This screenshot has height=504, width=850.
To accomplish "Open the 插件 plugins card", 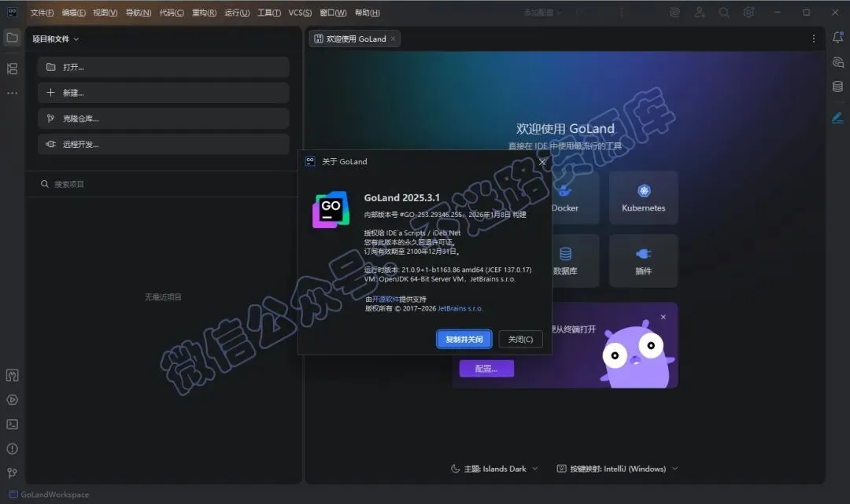I will (644, 261).
